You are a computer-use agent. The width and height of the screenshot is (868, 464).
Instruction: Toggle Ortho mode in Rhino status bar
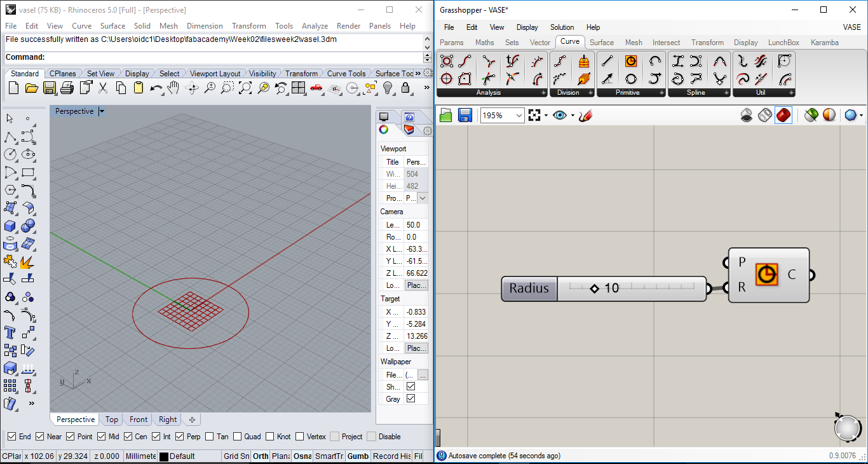(x=261, y=456)
